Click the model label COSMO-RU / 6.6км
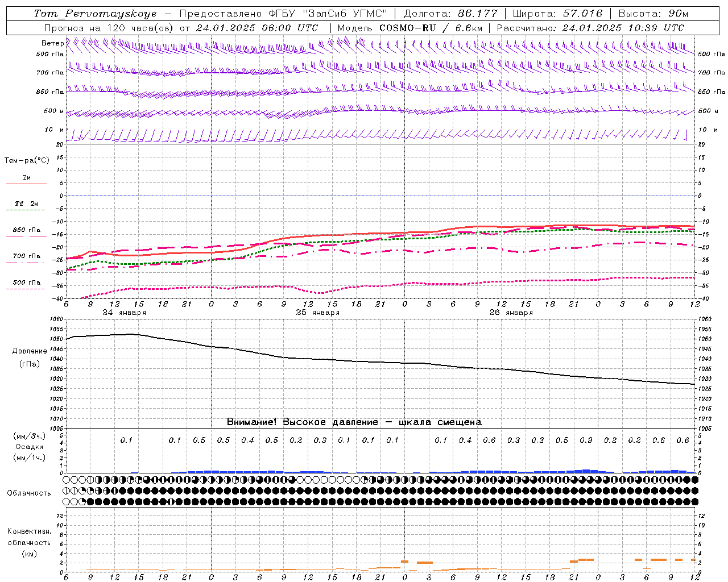 [431, 28]
